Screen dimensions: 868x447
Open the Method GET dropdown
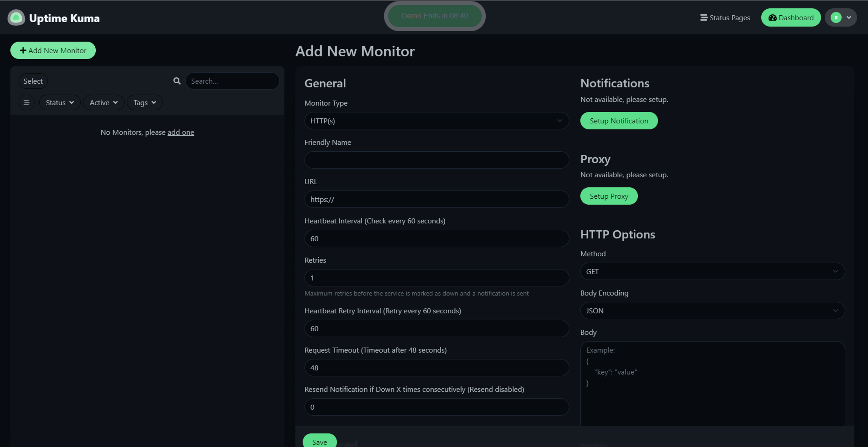(712, 271)
